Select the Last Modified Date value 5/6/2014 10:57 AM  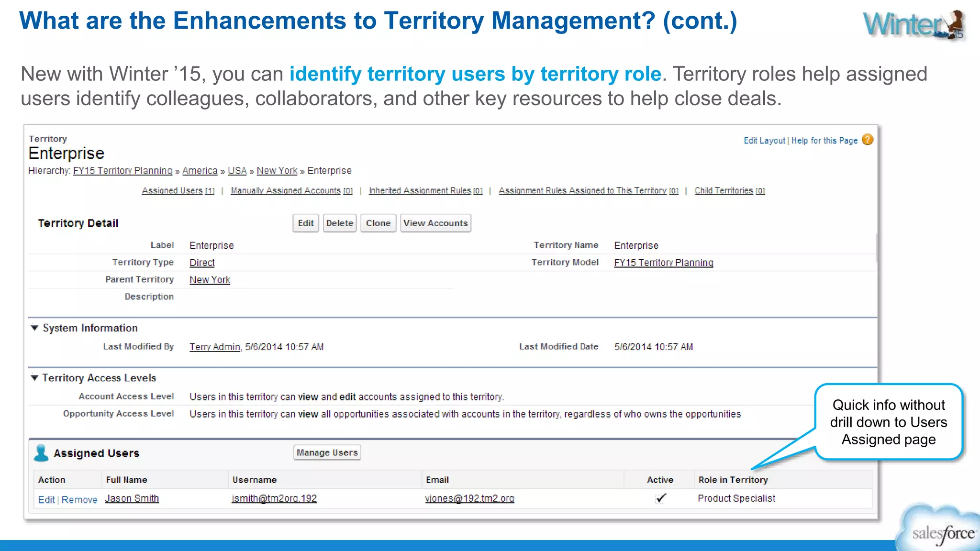tap(654, 347)
